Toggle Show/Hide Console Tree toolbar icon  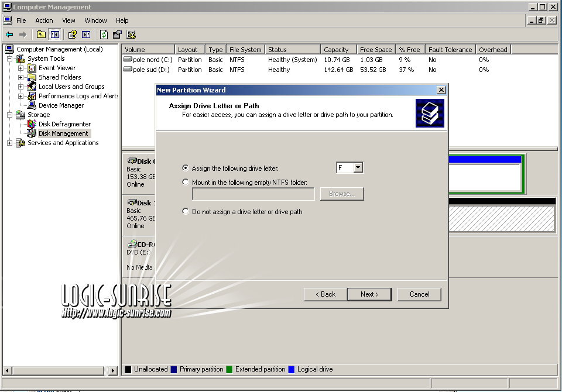(x=55, y=35)
